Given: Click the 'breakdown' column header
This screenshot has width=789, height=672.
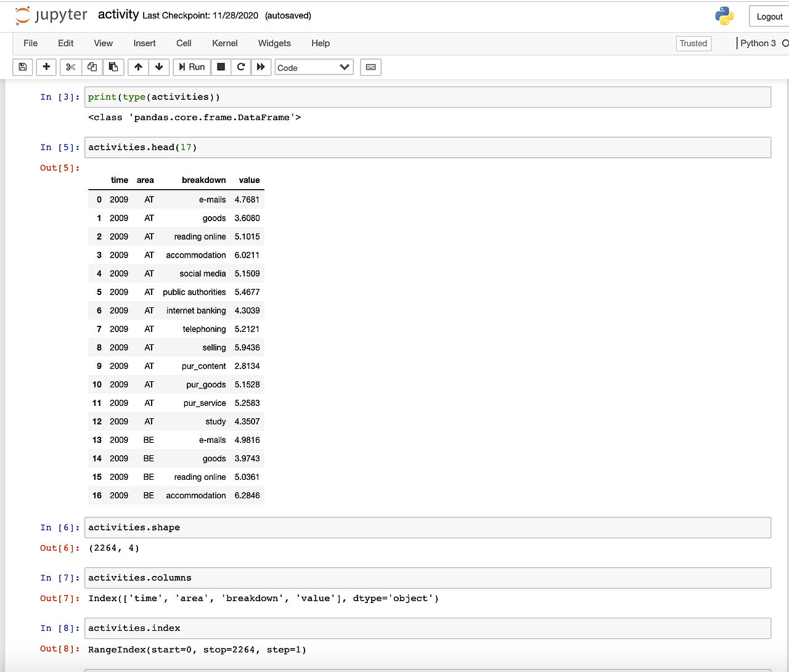Looking at the screenshot, I should [204, 180].
